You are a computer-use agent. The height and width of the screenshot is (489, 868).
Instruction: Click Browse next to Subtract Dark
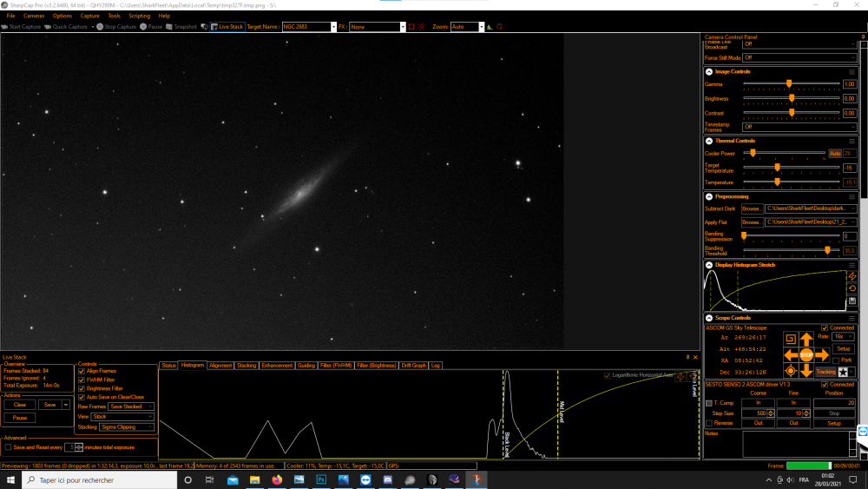(x=751, y=208)
